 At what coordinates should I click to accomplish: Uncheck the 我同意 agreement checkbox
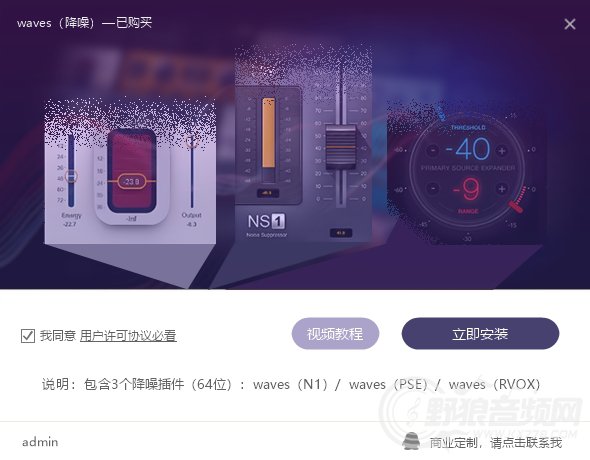click(x=28, y=336)
